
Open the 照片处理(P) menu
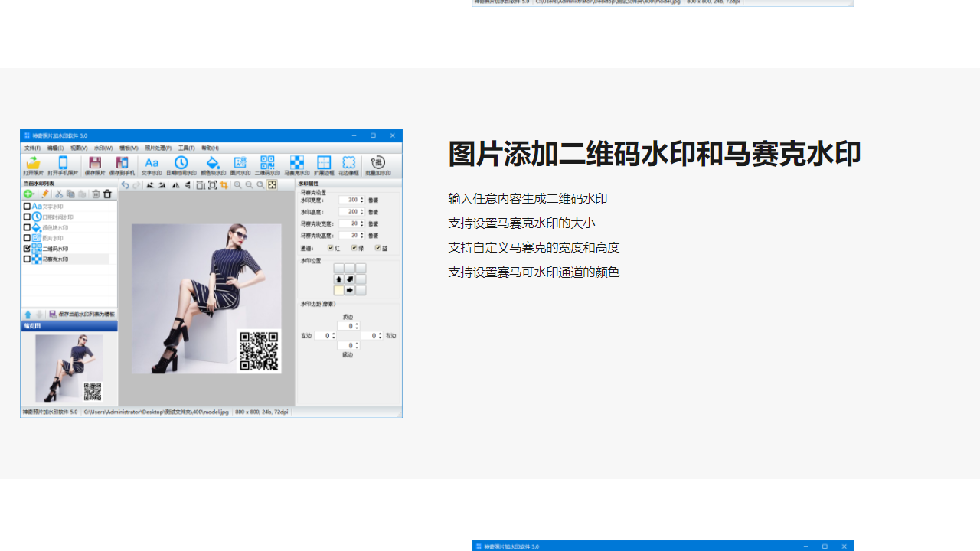click(156, 147)
